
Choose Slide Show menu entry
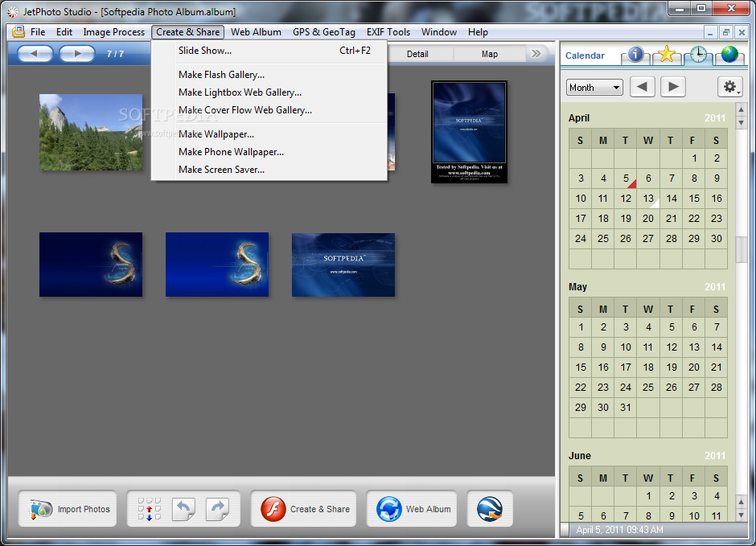coord(269,51)
